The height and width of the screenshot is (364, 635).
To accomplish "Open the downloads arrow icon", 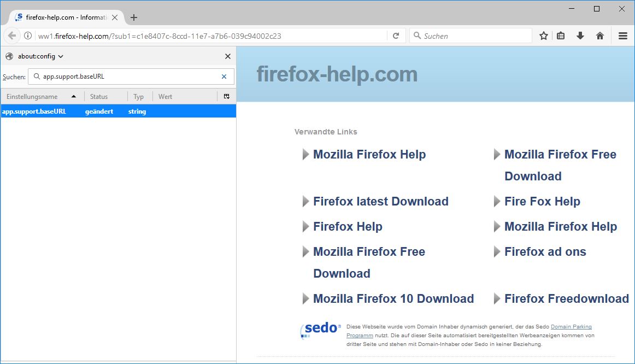I will click(x=580, y=36).
